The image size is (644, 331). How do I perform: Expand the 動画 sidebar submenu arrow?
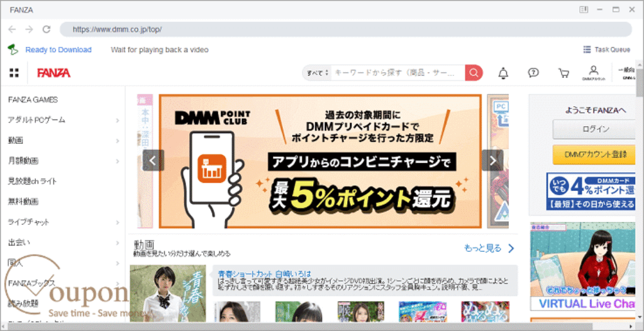pyautogui.click(x=118, y=141)
